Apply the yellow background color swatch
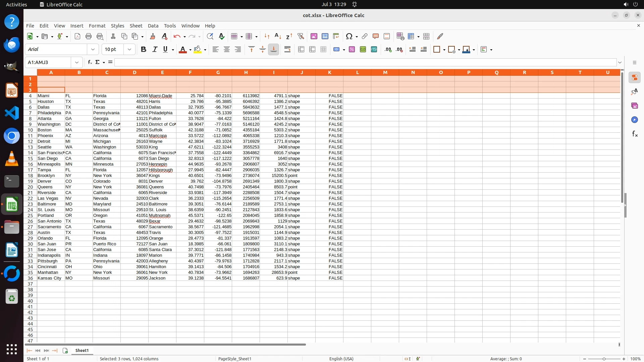The height and width of the screenshot is (362, 644). (x=198, y=50)
